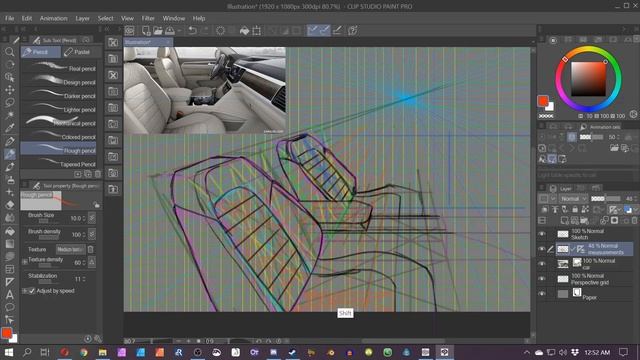640x360 pixels.
Task: Select the Auto select magic wand tool
Action: coord(9,115)
